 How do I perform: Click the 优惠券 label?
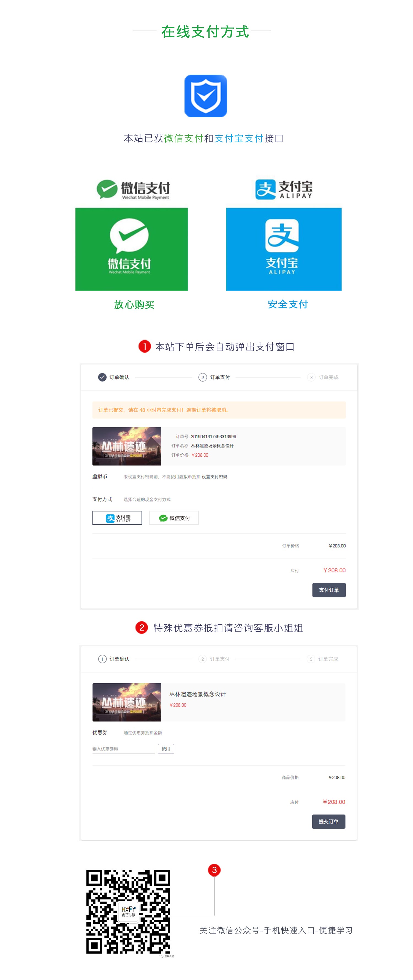tap(100, 733)
